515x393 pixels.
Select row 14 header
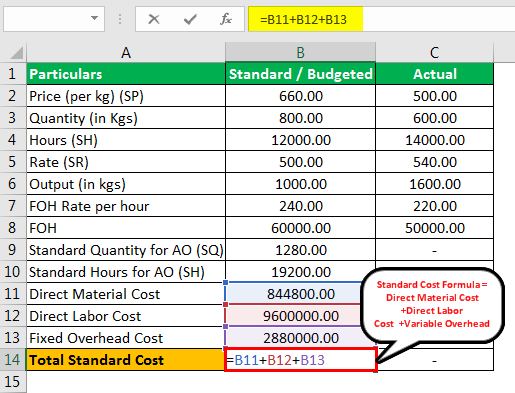coord(13,360)
